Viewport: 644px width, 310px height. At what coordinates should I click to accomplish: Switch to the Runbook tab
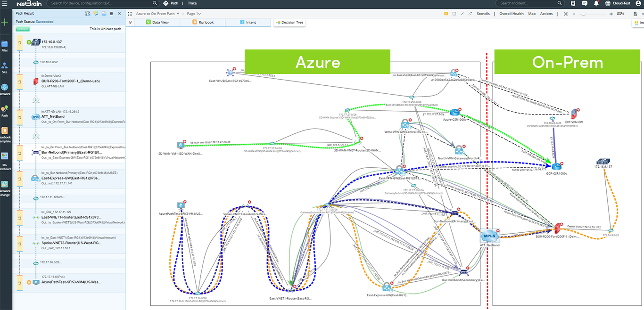click(203, 22)
